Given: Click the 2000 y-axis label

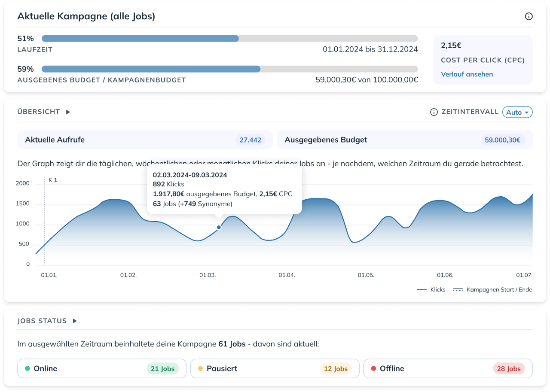Looking at the screenshot, I should pos(23,184).
